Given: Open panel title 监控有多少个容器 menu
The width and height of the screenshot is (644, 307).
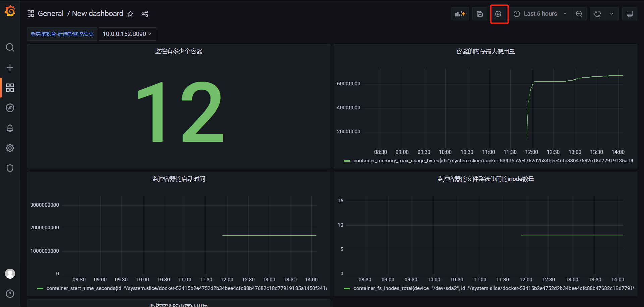Looking at the screenshot, I should 178,51.
